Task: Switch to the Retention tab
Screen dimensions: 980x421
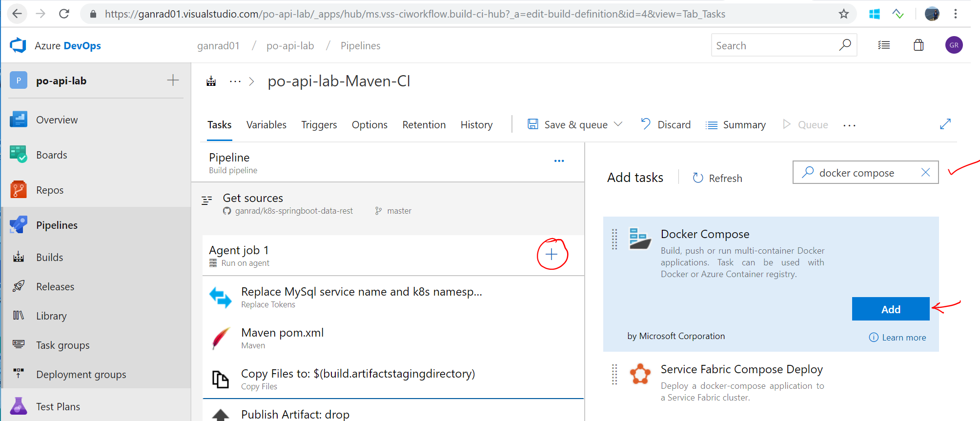Action: [424, 125]
